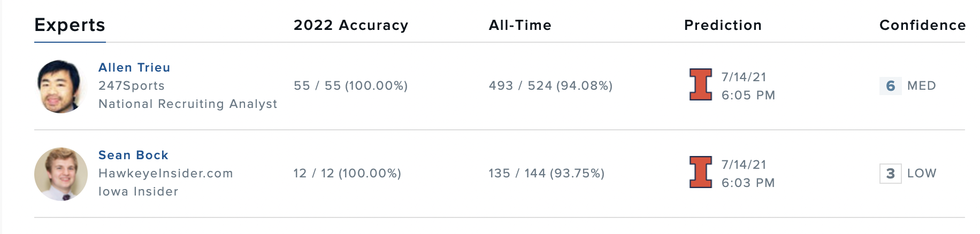
Task: Click the LOW confidence label
Action: (921, 173)
